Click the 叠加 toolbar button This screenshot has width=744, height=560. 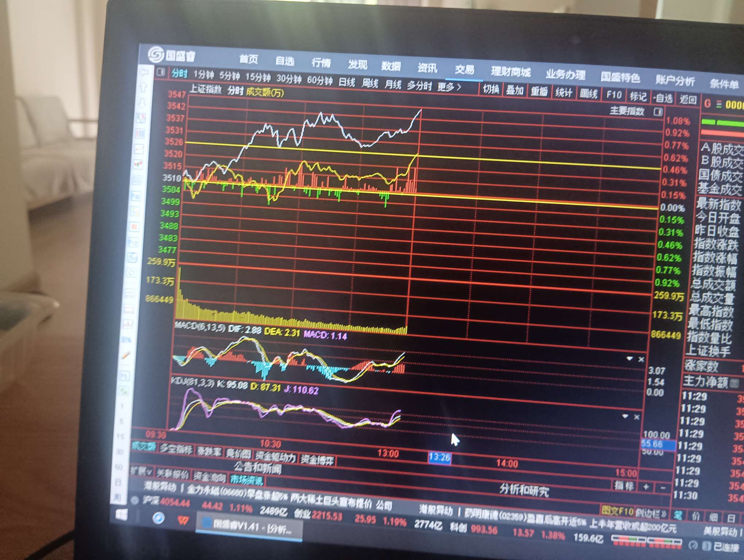pyautogui.click(x=515, y=90)
